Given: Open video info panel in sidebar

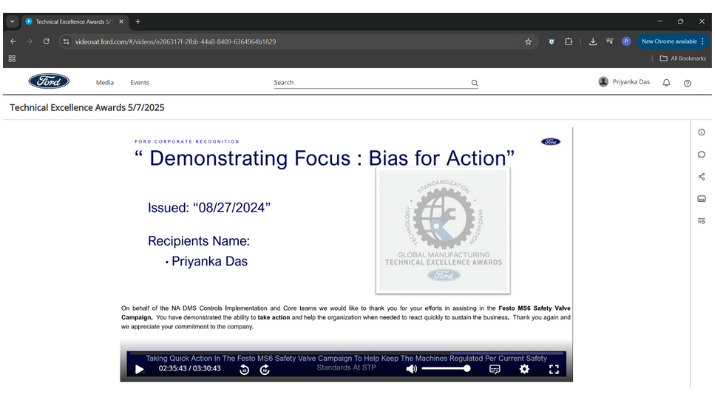Looking at the screenshot, I should (701, 133).
